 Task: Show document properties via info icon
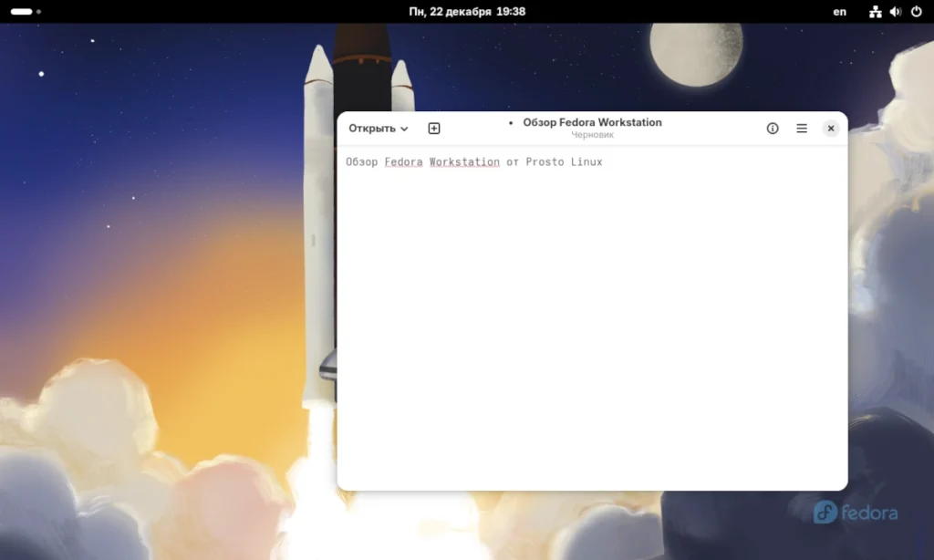pyautogui.click(x=773, y=128)
